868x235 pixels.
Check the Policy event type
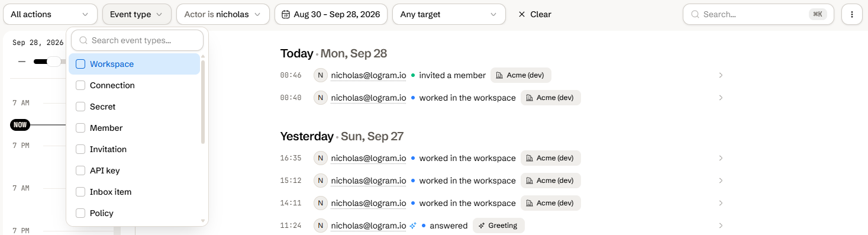80,213
